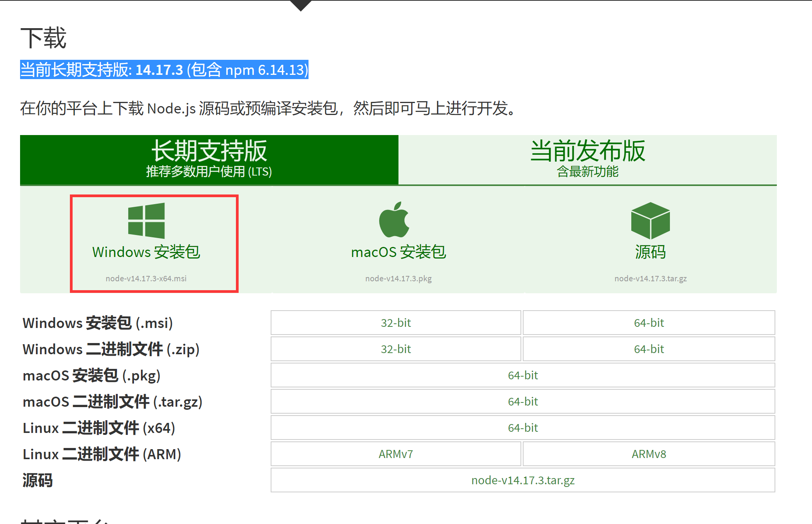The height and width of the screenshot is (524, 812).
Task: Click the Windows 安装包 (.msi) row label
Action: tap(98, 323)
